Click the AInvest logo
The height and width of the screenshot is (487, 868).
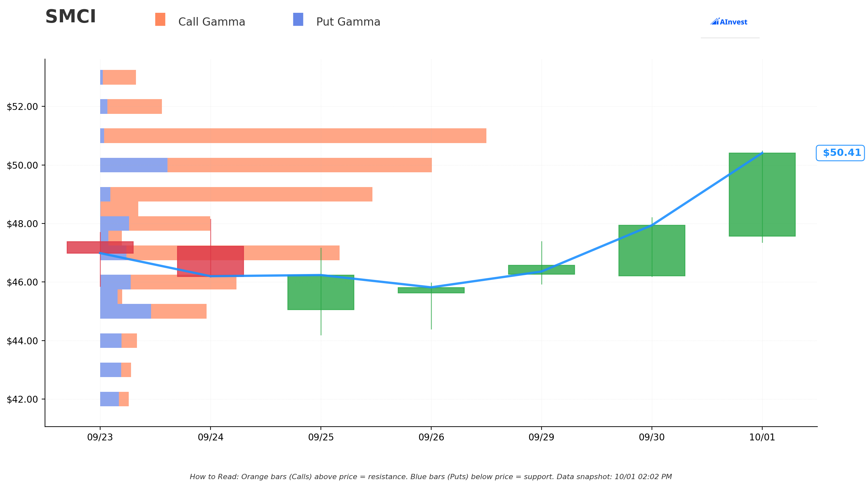(x=728, y=22)
